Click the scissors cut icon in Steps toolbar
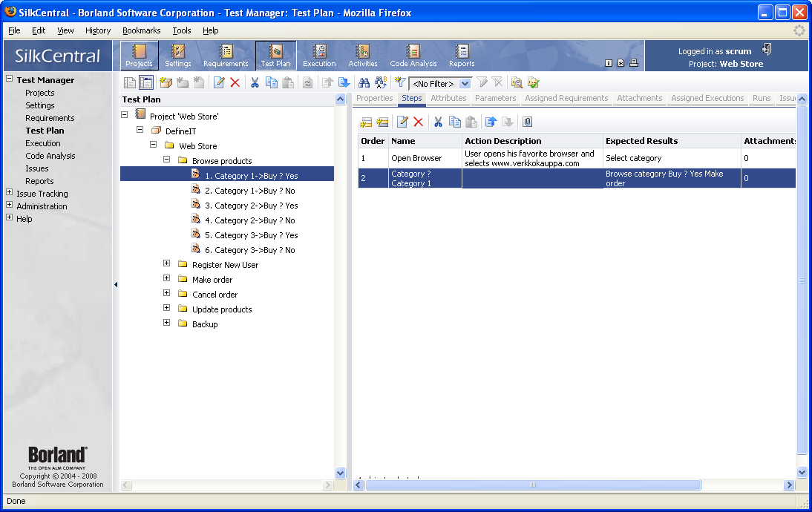Viewport: 812px width, 512px height. click(438, 122)
